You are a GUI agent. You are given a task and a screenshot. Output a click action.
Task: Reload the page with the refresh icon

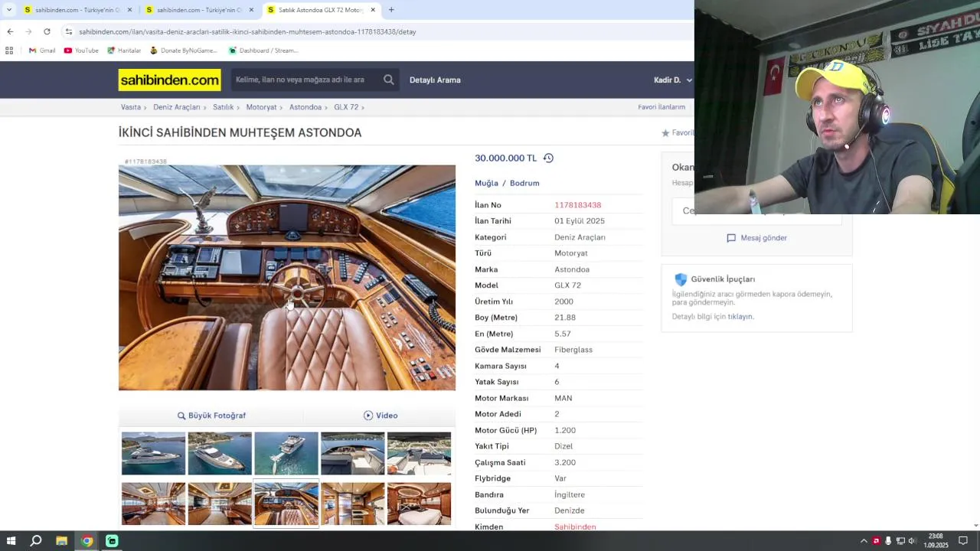click(x=47, y=31)
